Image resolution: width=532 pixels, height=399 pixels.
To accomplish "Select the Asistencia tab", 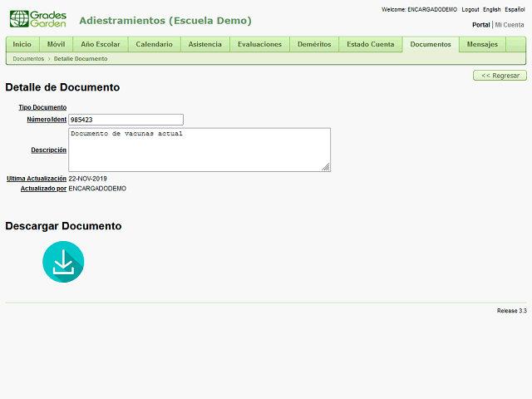I will (204, 44).
